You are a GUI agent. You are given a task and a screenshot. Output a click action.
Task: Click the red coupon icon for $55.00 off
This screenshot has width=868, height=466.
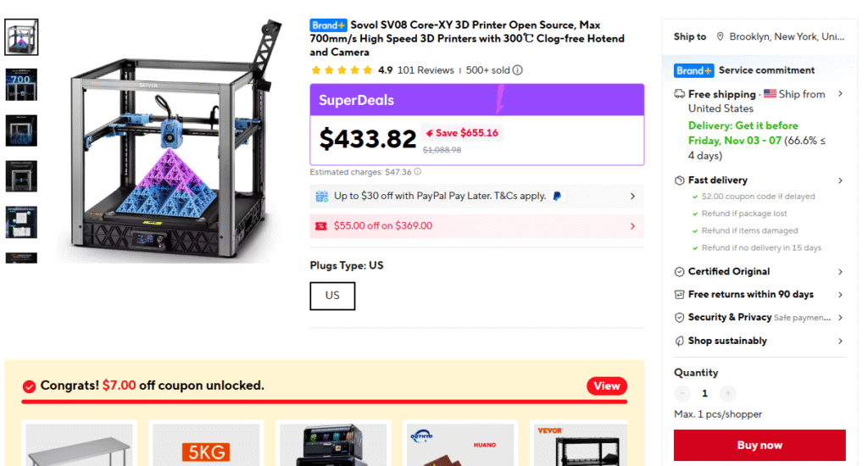pos(321,226)
